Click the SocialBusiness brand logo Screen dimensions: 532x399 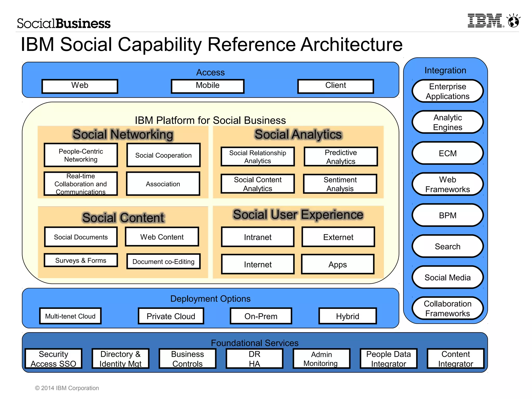click(64, 23)
